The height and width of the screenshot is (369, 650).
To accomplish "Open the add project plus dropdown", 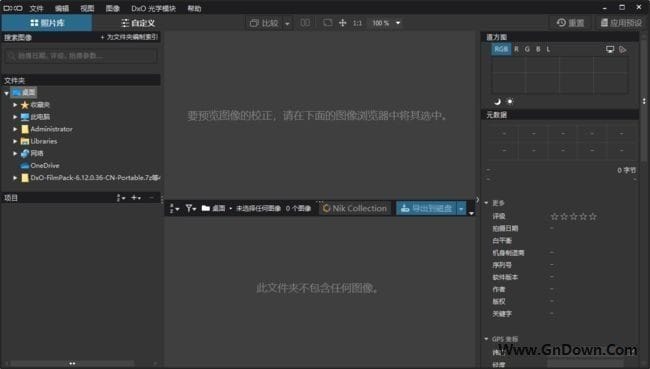I will [136, 198].
